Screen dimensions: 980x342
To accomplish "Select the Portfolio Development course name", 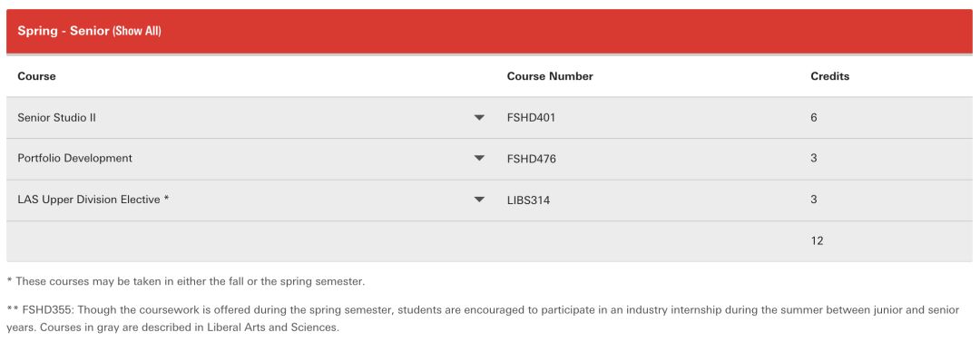I will (75, 158).
